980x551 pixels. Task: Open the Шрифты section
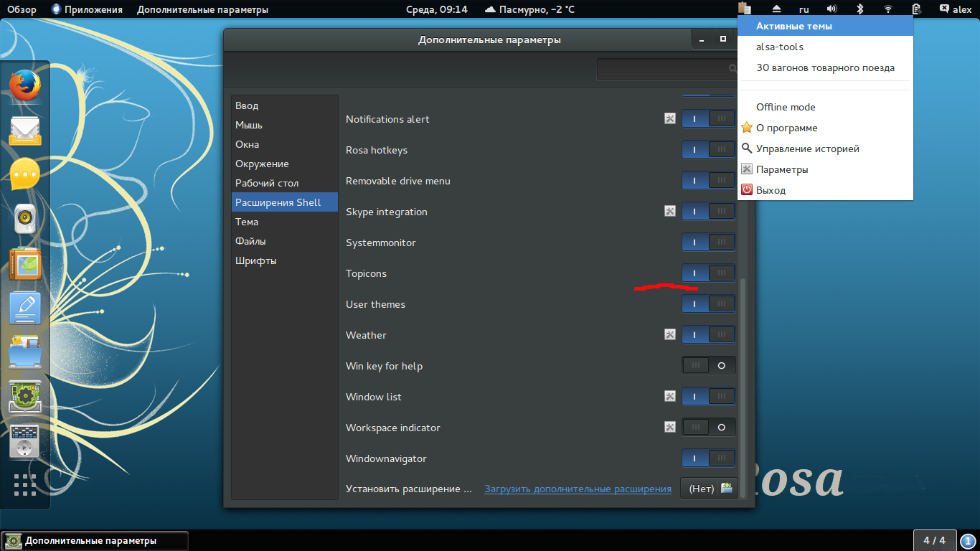click(285, 260)
